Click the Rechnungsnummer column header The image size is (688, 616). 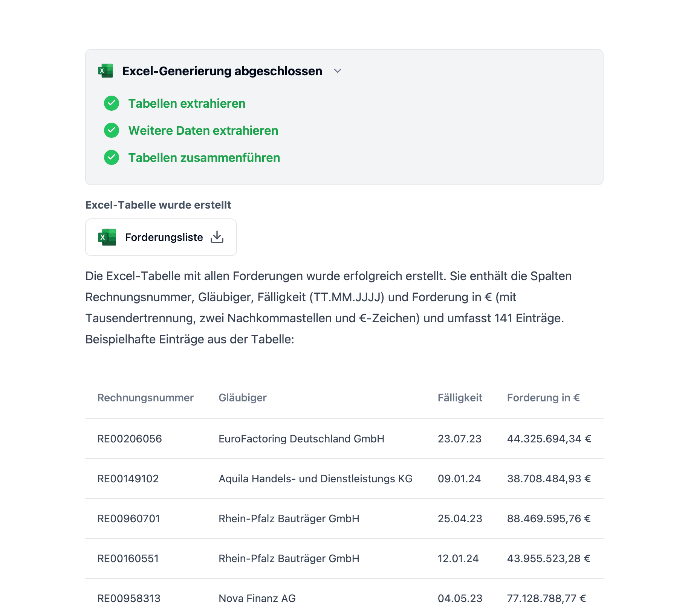coord(145,398)
